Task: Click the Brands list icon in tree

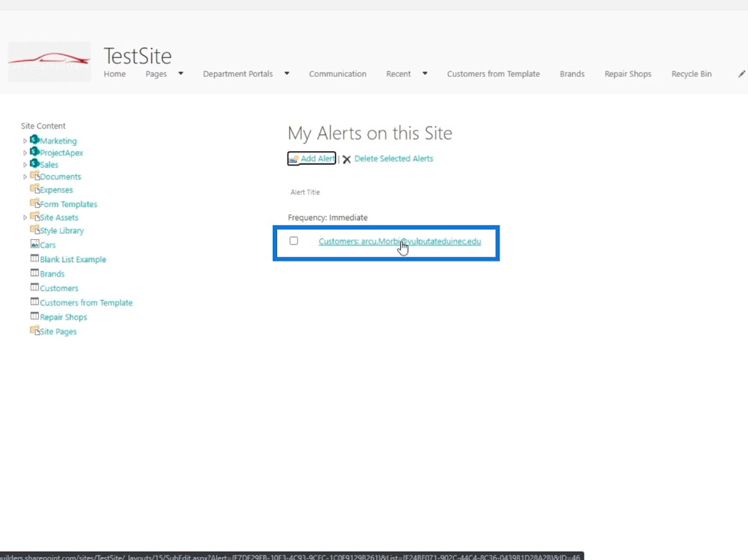Action: tap(34, 273)
